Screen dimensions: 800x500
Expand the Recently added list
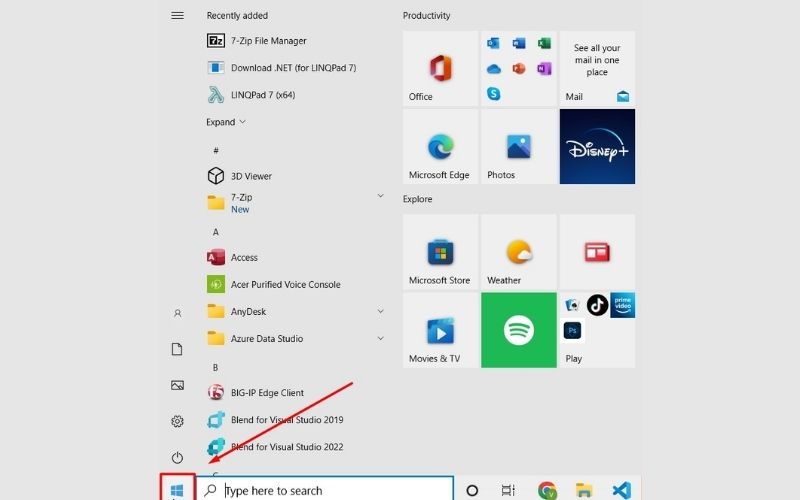tap(226, 122)
